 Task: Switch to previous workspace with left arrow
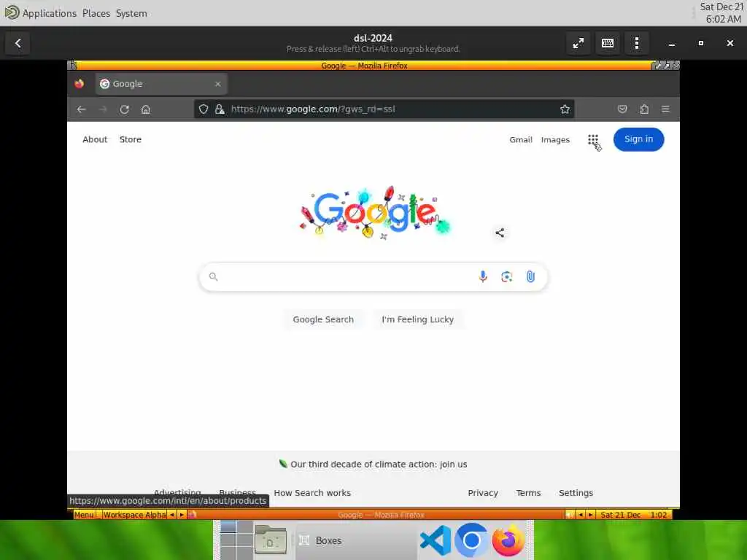171,515
